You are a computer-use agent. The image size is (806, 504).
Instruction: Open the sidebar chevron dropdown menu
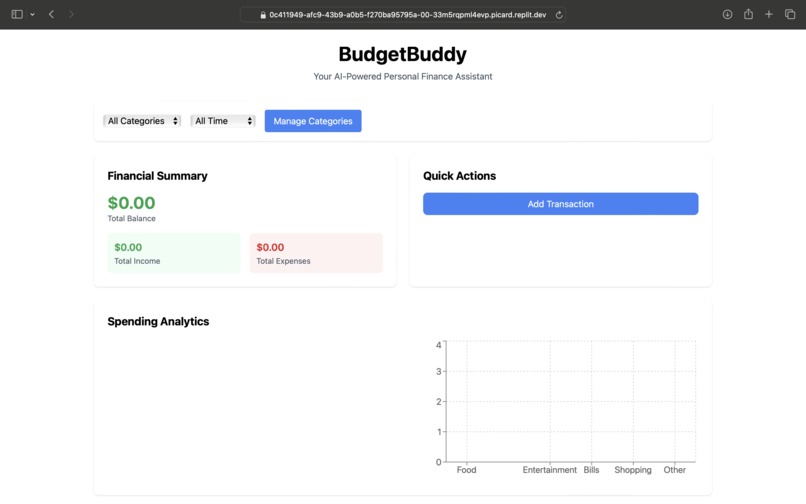click(32, 14)
